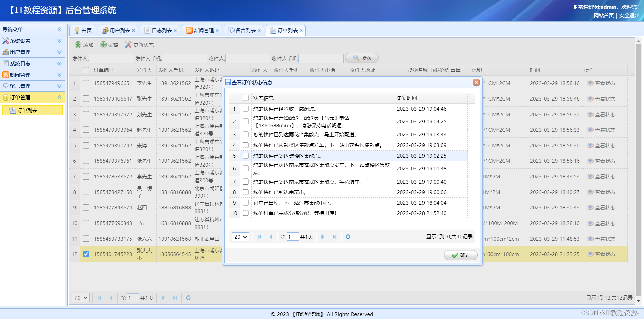Image resolution: width=644 pixels, height=319 pixels.
Task: Check status row 等待出库
Action: coord(246,213)
